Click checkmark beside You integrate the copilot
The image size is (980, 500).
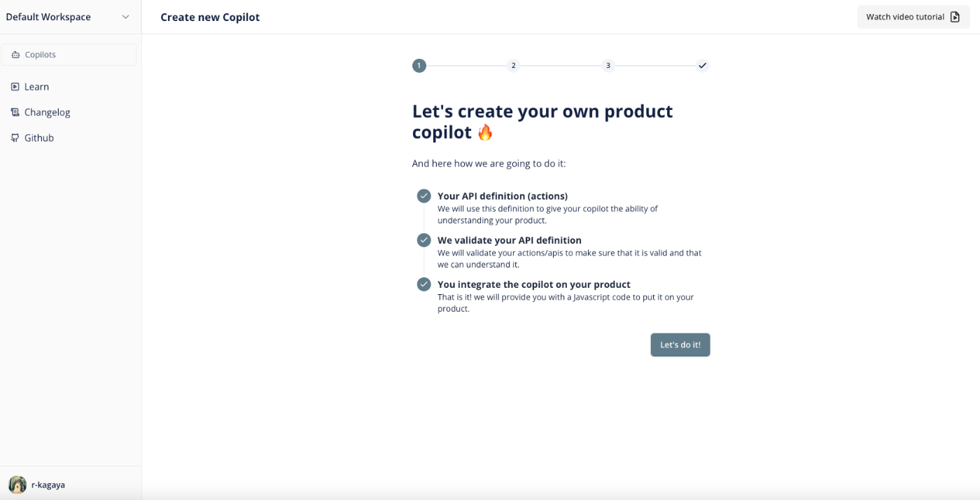click(423, 284)
